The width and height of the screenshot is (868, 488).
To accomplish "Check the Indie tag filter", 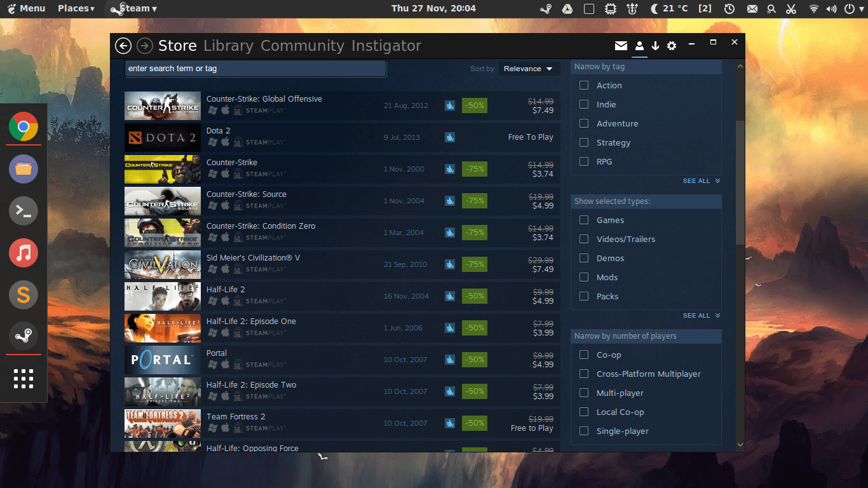I will click(584, 104).
